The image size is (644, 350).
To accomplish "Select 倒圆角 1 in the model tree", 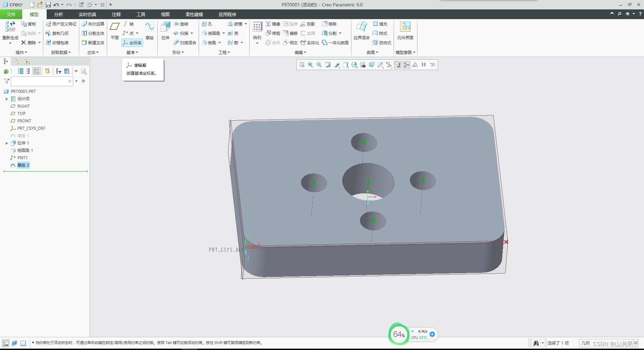I will [25, 151].
